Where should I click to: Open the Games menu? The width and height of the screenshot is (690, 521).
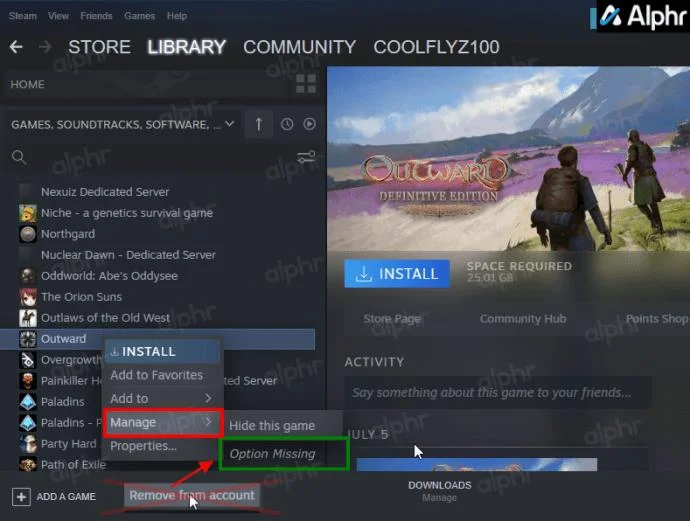139,16
